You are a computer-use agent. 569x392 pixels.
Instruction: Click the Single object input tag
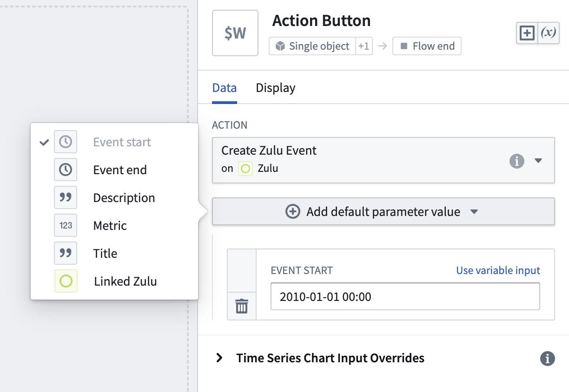(312, 46)
